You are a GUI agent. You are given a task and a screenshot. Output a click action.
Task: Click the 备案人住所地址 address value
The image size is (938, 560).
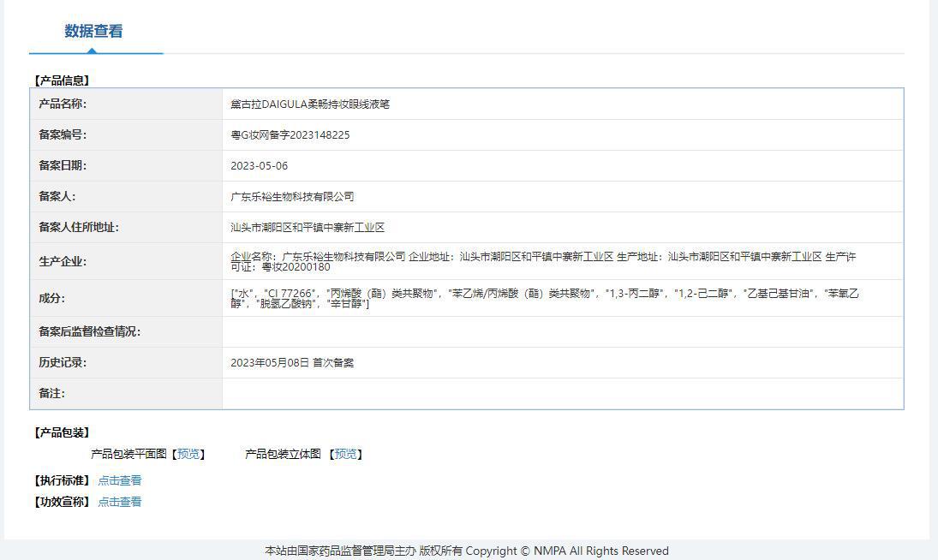coord(308,228)
